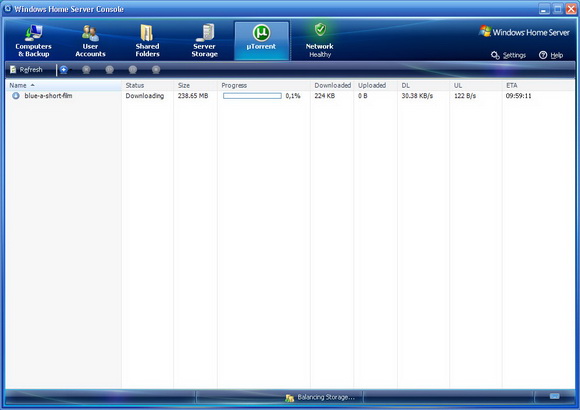Open the Settings link
The width and height of the screenshot is (580, 410).
click(509, 56)
